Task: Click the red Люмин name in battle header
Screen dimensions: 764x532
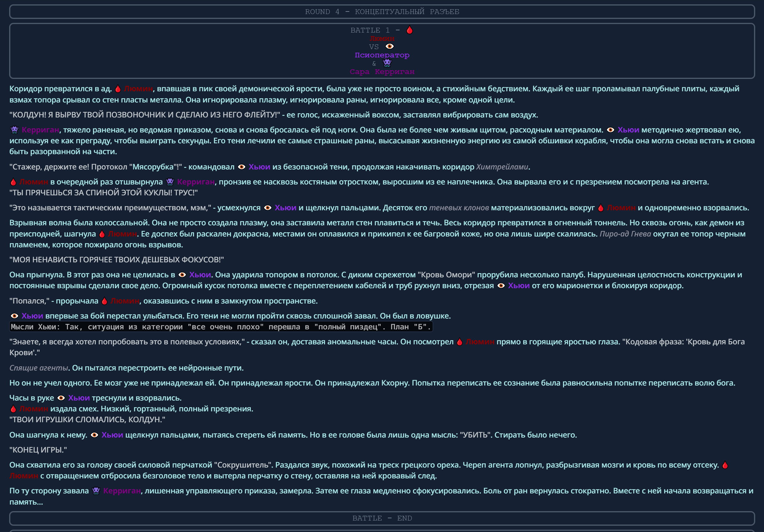Action: point(382,39)
